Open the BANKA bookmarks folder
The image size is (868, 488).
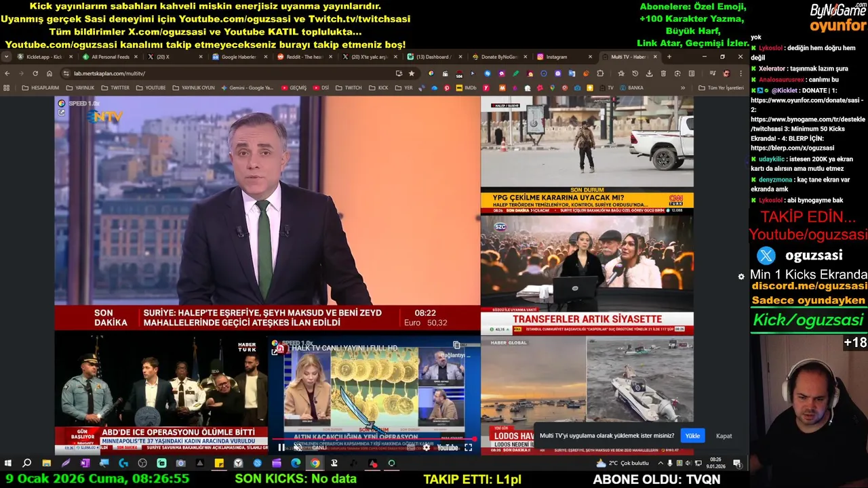pos(631,87)
